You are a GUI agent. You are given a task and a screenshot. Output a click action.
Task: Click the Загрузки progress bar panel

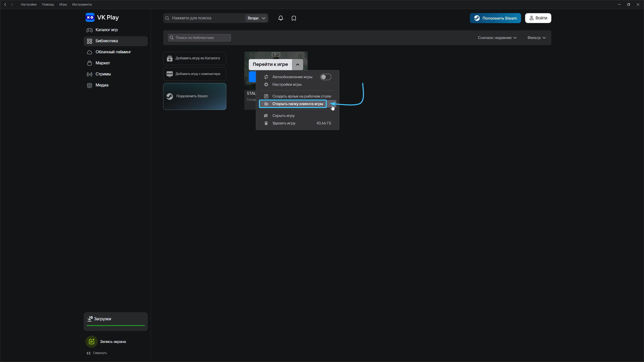coord(115,322)
